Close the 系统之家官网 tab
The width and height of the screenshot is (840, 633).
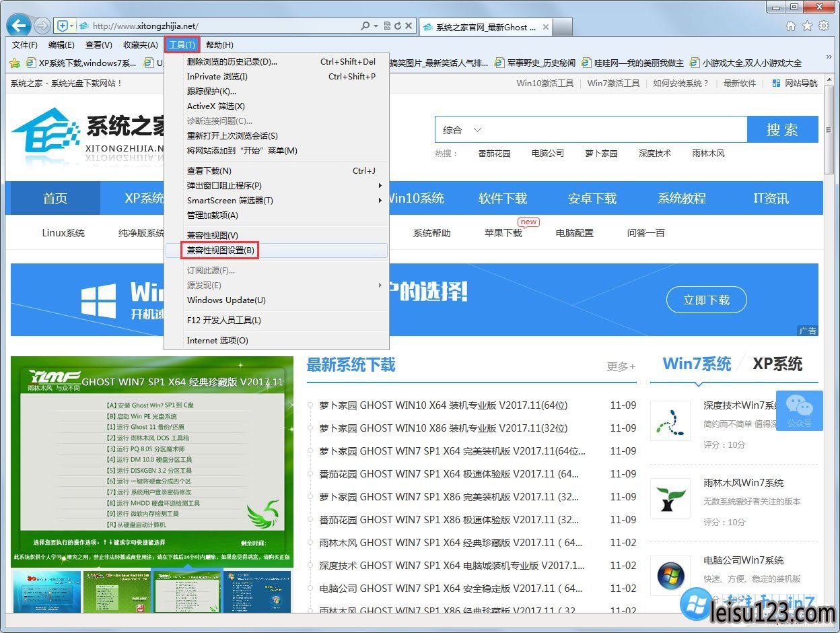[546, 27]
